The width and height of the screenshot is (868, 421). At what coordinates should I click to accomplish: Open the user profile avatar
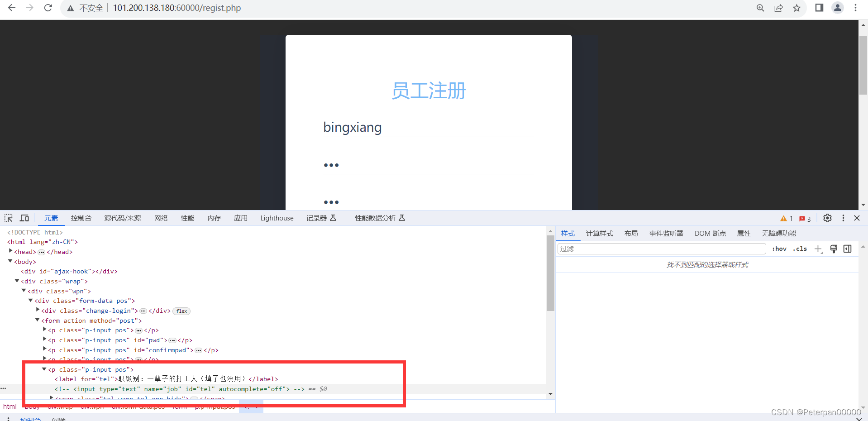[x=838, y=8]
